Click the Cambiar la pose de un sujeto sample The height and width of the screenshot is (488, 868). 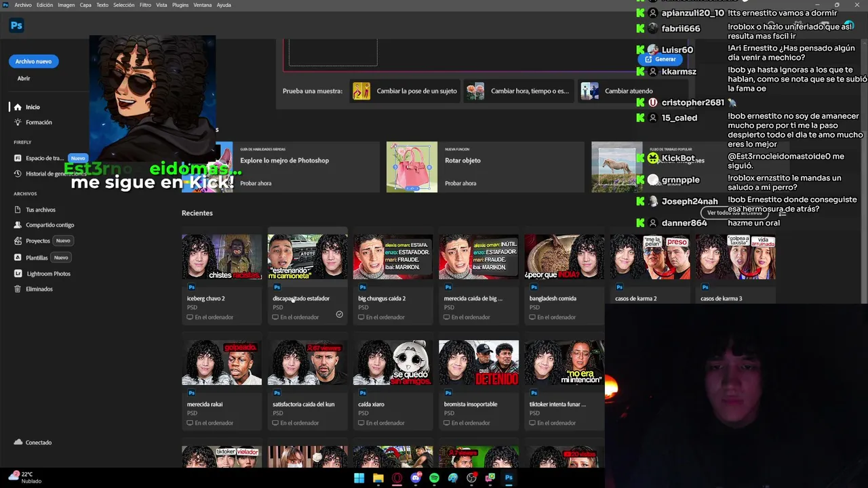click(405, 91)
